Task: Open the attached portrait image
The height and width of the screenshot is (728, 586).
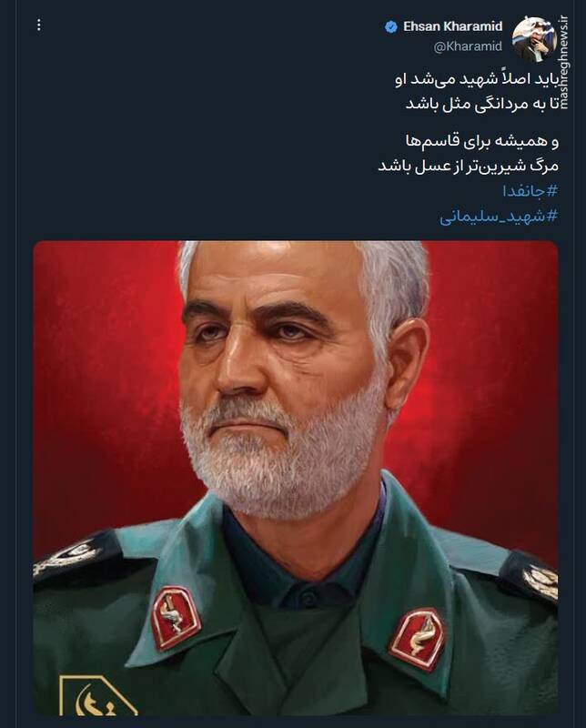Action: [x=296, y=478]
